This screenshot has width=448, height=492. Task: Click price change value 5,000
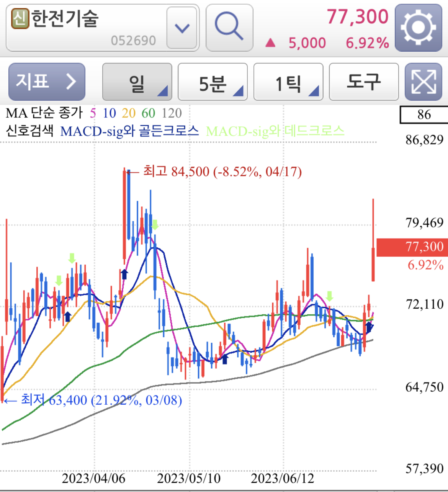307,43
